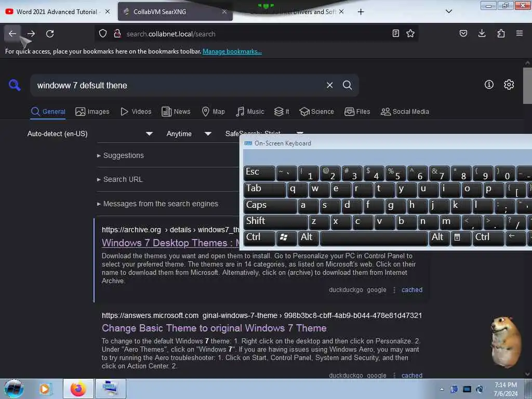Image resolution: width=532 pixels, height=399 pixels.
Task: Toggle left Alt key on On-Screen Keyboard
Action: (x=309, y=238)
